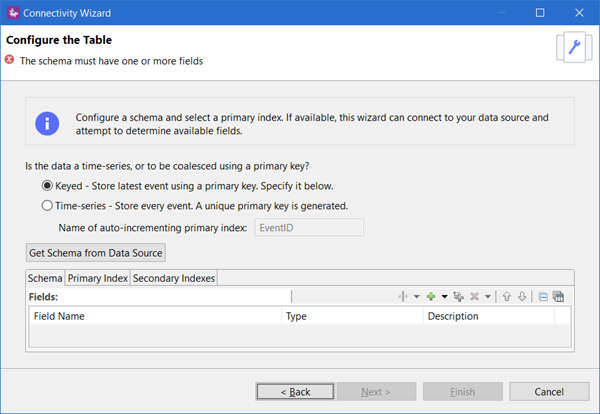Image resolution: width=600 pixels, height=414 pixels.
Task: Open dropdown arrow next to remove field
Action: (488, 297)
